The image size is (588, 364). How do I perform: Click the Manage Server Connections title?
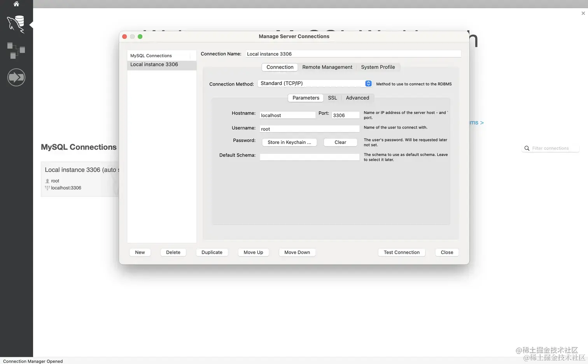tap(294, 37)
